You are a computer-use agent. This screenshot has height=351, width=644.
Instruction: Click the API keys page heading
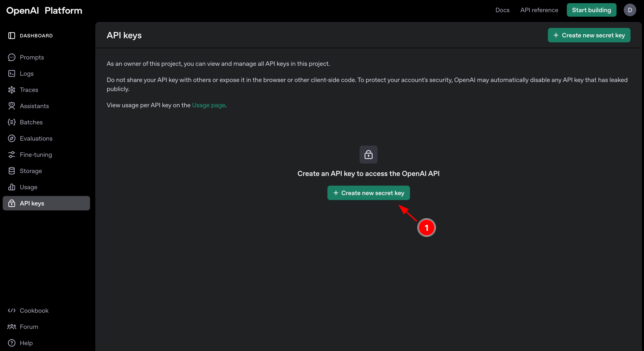pyautogui.click(x=124, y=35)
